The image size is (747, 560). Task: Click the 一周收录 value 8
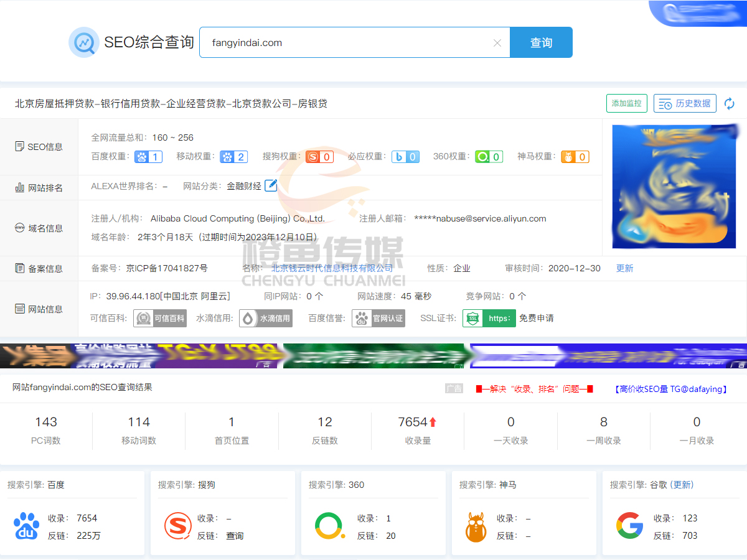(x=604, y=422)
